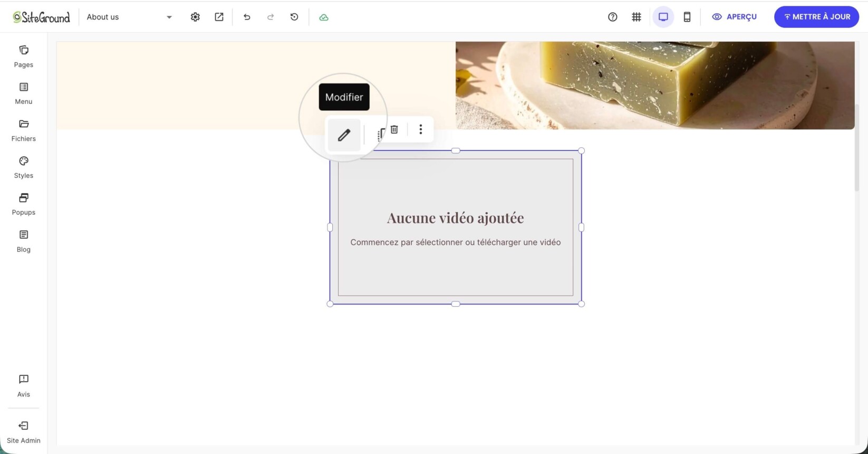This screenshot has width=868, height=454.
Task: Open the Menu panel in sidebar
Action: coord(23,93)
